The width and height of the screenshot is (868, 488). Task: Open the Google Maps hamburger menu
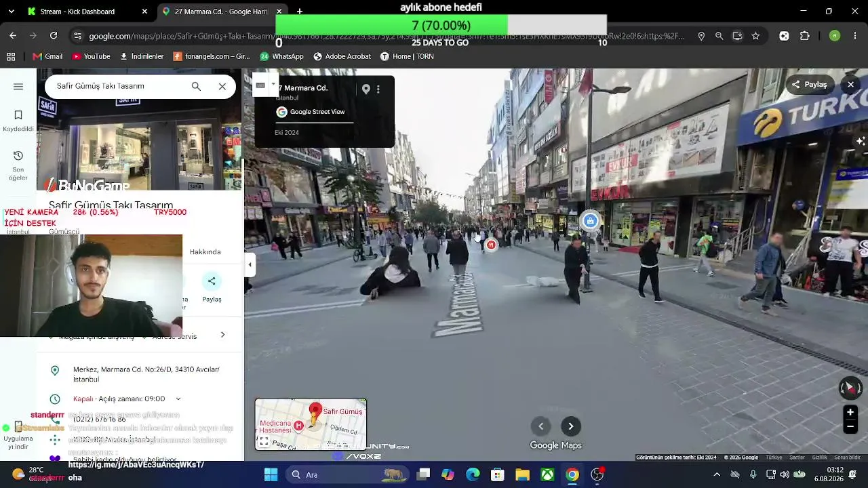pyautogui.click(x=18, y=86)
